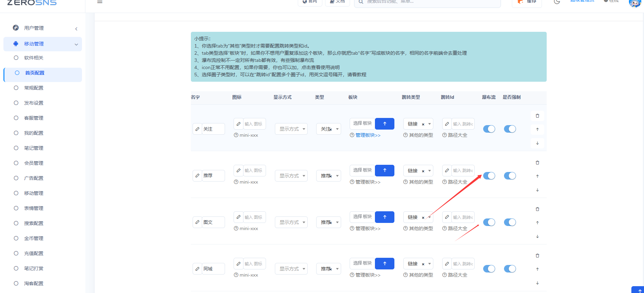Toggle 瀑布流 switch for 关注 row

[x=489, y=129]
